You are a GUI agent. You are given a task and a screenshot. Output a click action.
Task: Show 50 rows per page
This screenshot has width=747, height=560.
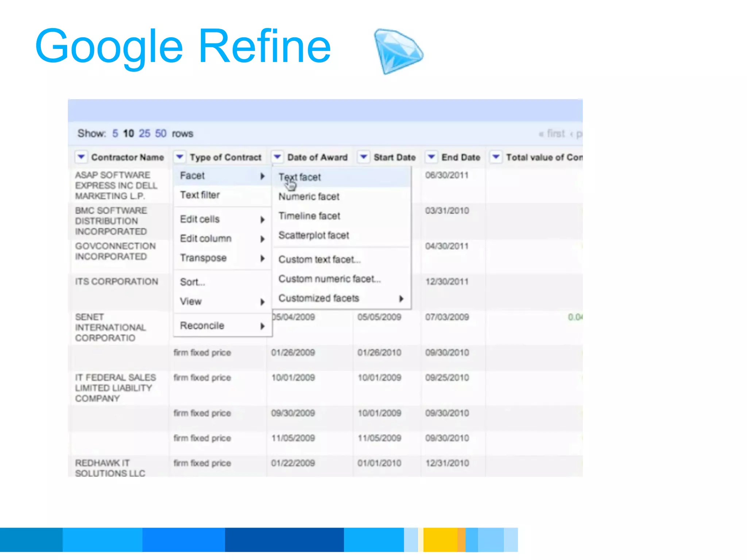160,133
